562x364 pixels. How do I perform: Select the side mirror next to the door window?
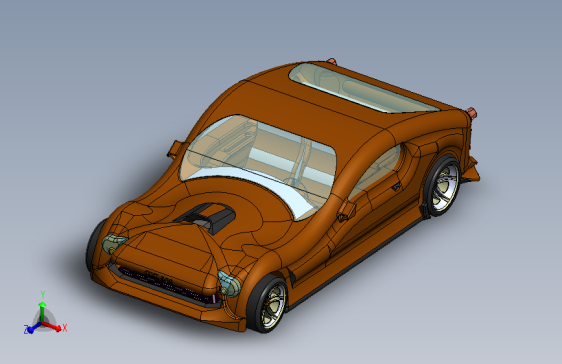(346, 210)
